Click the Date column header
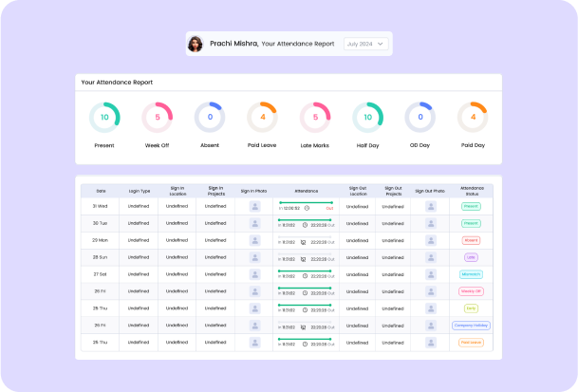Screen dimensions: 578x392 click(x=101, y=190)
